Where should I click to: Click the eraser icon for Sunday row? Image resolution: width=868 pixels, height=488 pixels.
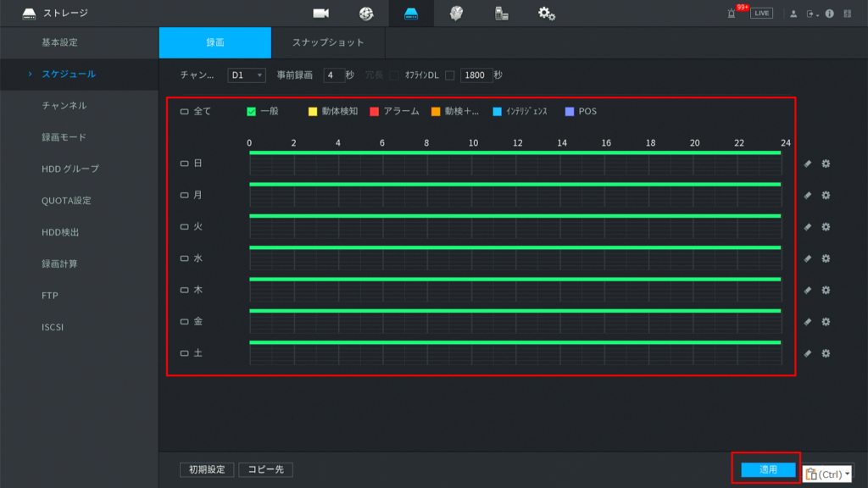(x=808, y=164)
